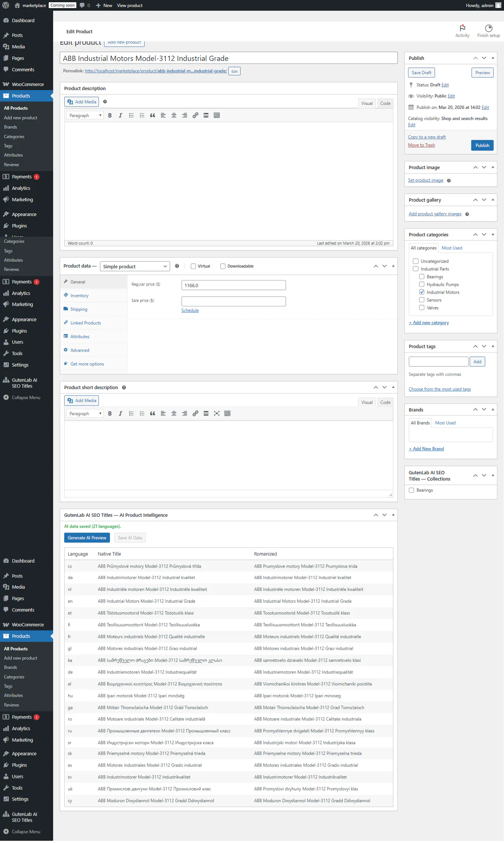This screenshot has height=843, width=504.
Task: Click the + Add new category link
Action: pyautogui.click(x=429, y=323)
